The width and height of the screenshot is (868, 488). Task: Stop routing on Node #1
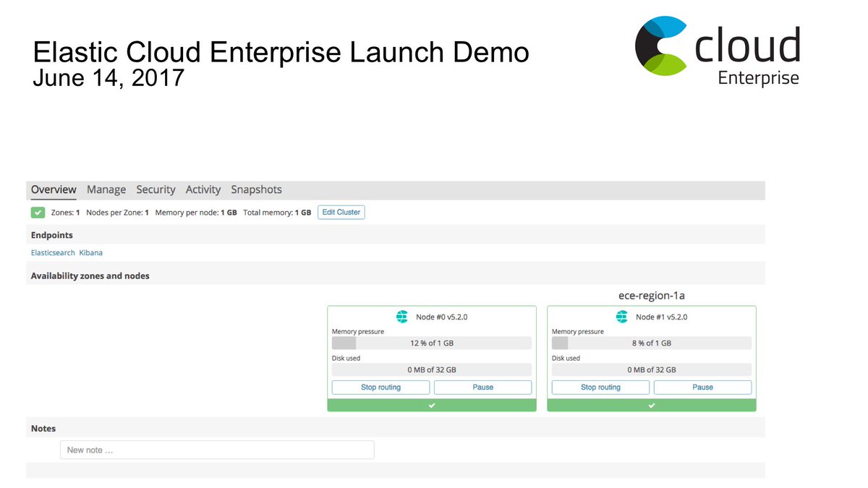(x=600, y=388)
